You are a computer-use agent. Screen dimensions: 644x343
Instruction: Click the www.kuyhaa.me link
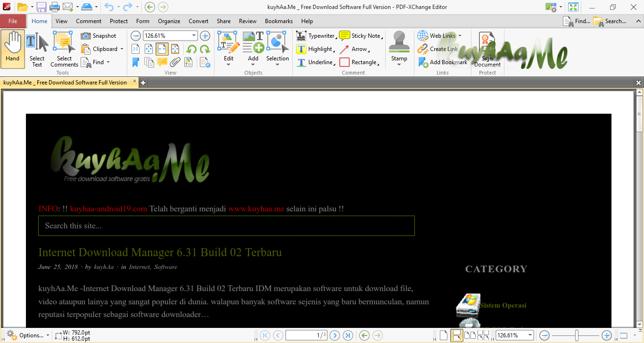[x=256, y=209]
